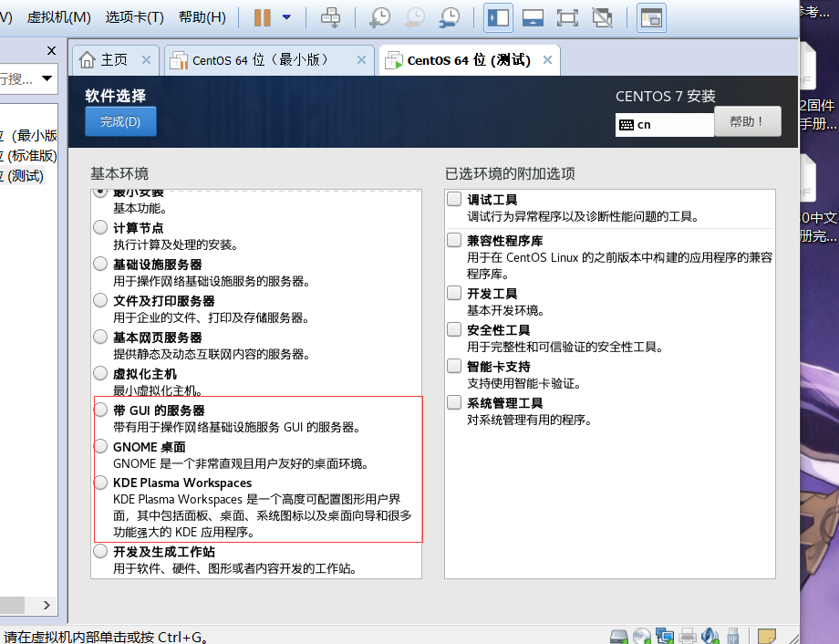Select the 虚拟化主机 environment
This screenshot has width=839, height=644.
(x=100, y=372)
